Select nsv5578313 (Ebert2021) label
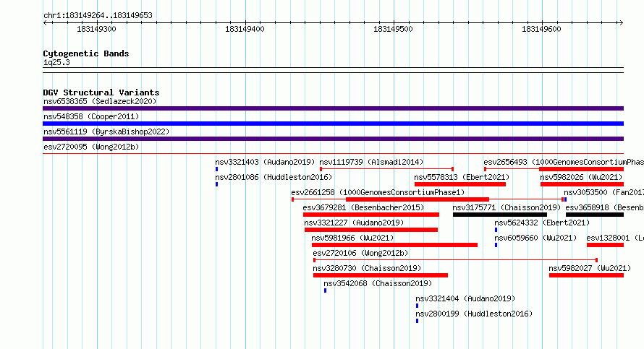The width and height of the screenshot is (644, 349). pos(462,177)
